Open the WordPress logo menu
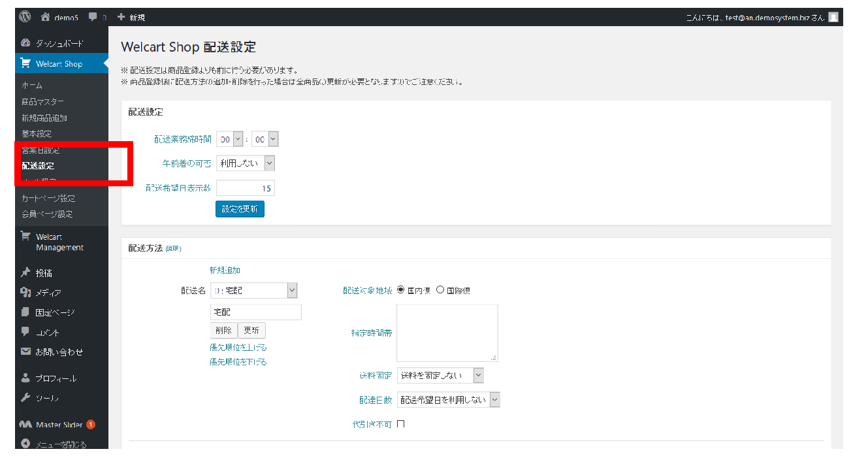Screen dimensions: 868x462 [x=24, y=16]
